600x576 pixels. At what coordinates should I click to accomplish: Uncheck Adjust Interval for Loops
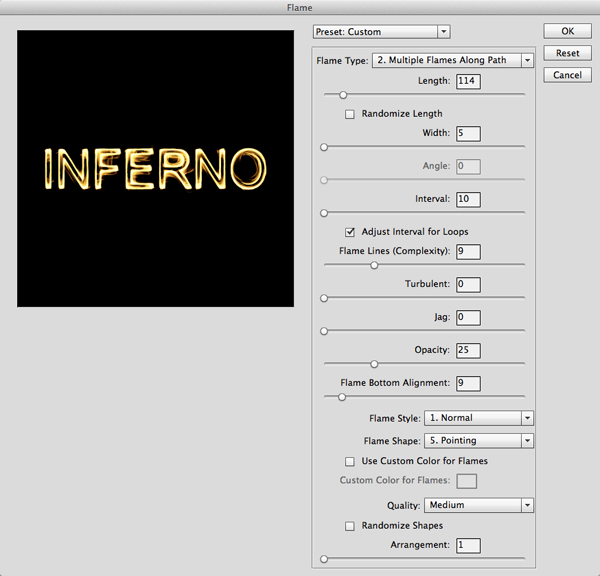pos(349,232)
